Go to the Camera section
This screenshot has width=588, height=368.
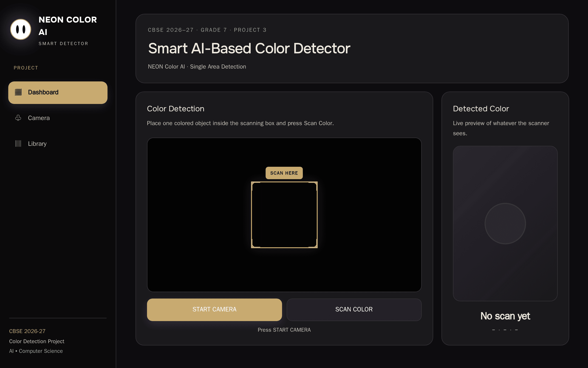click(x=58, y=118)
